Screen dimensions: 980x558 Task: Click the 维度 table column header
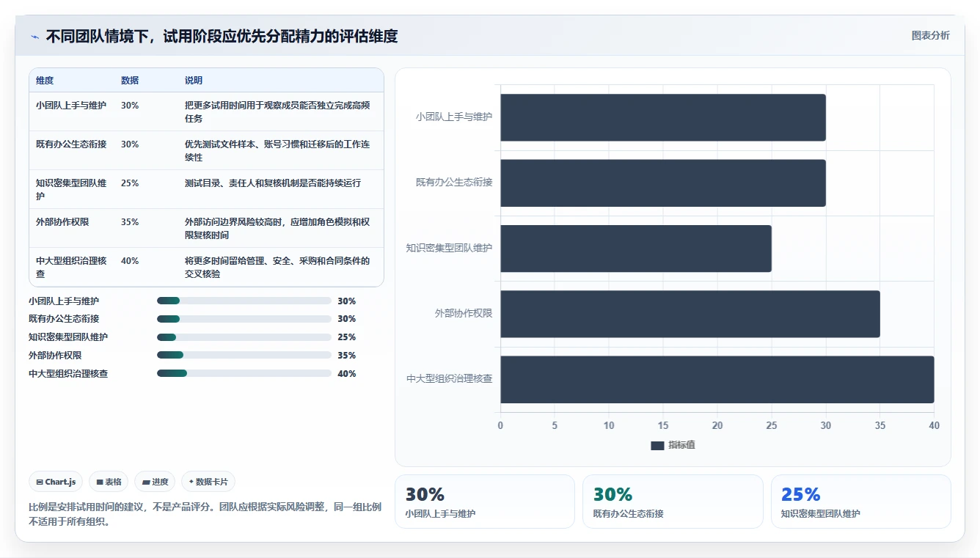[x=45, y=81]
